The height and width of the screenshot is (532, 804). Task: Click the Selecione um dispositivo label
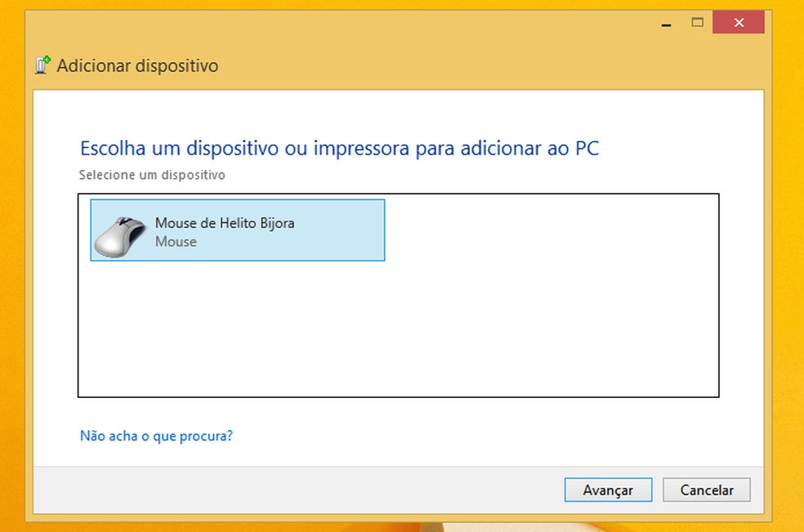(x=151, y=175)
